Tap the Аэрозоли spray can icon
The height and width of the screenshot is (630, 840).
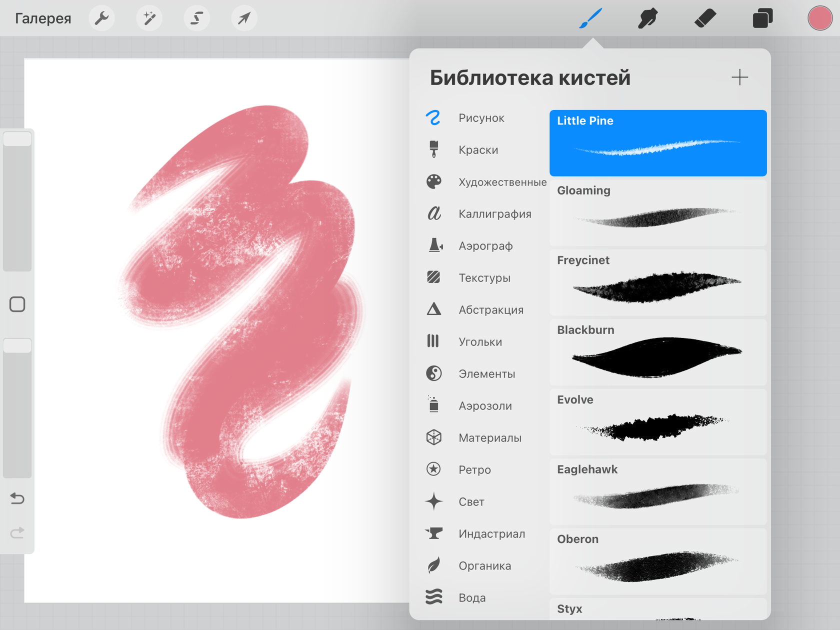tap(433, 404)
